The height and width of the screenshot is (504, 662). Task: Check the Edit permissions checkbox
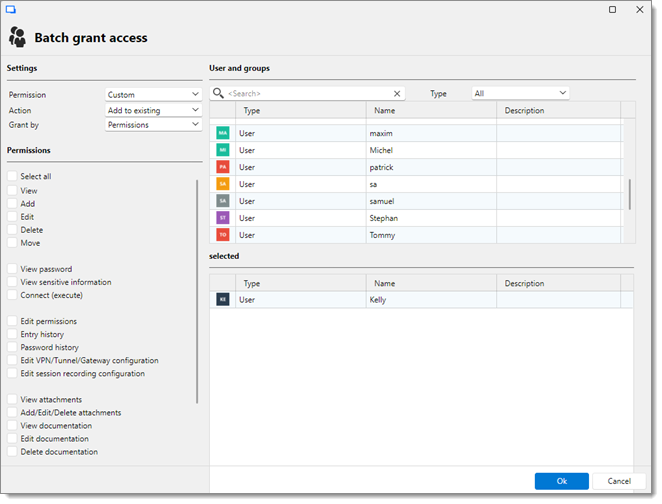[x=12, y=321]
